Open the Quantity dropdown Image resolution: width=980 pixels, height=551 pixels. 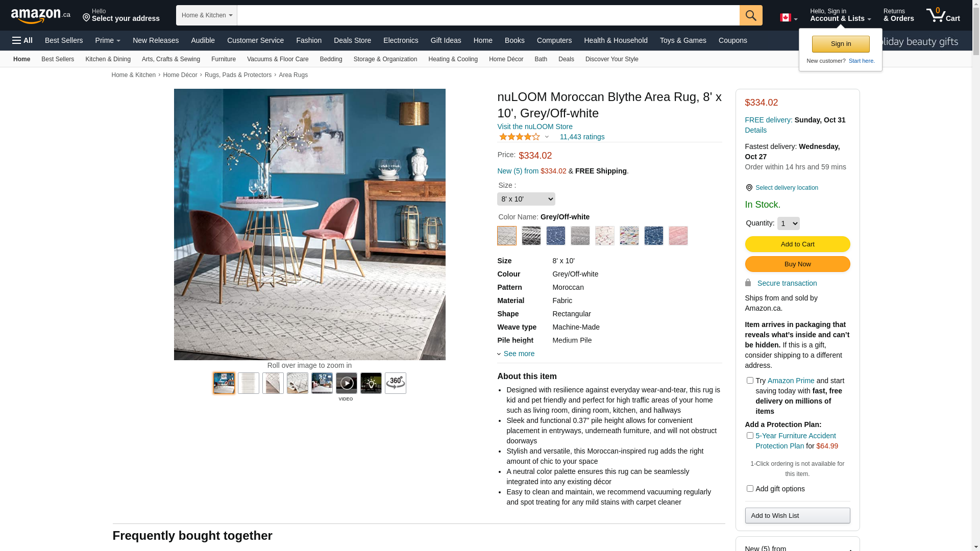pyautogui.click(x=789, y=223)
